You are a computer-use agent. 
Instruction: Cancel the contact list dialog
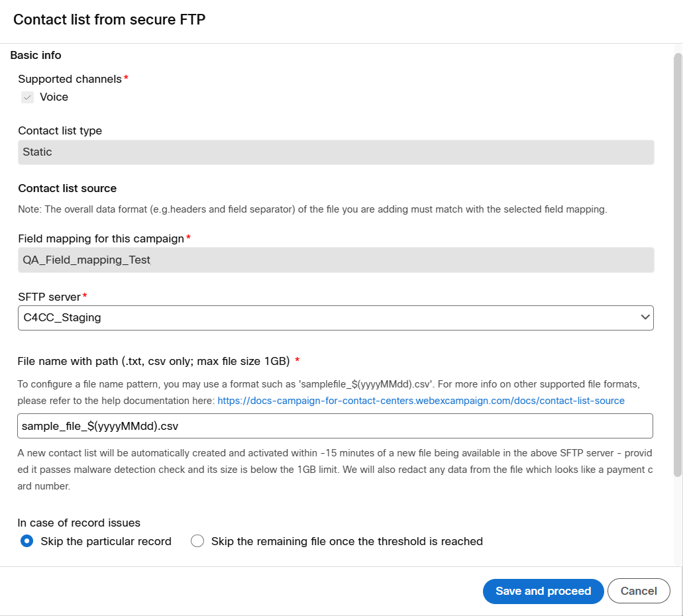(x=639, y=591)
